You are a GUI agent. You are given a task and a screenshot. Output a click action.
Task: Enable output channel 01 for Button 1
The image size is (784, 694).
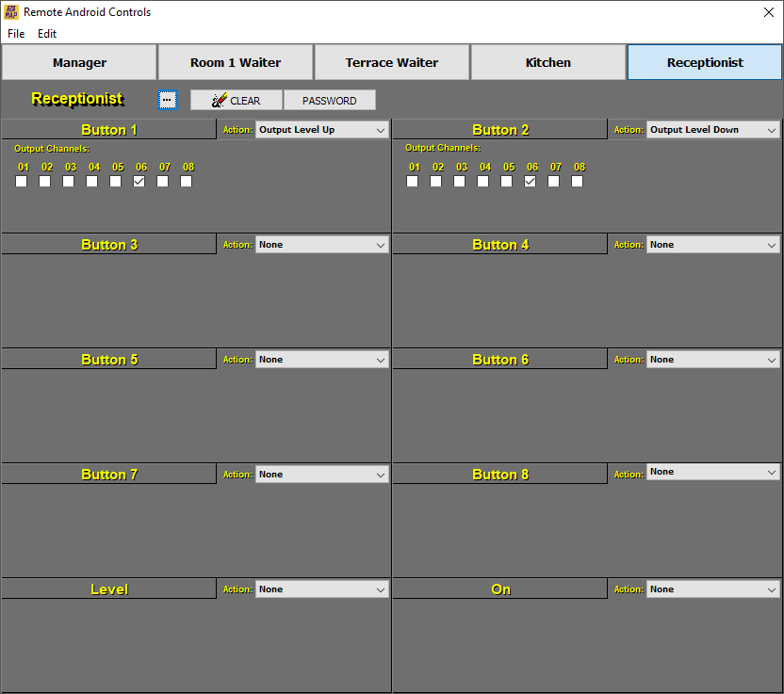coord(21,181)
